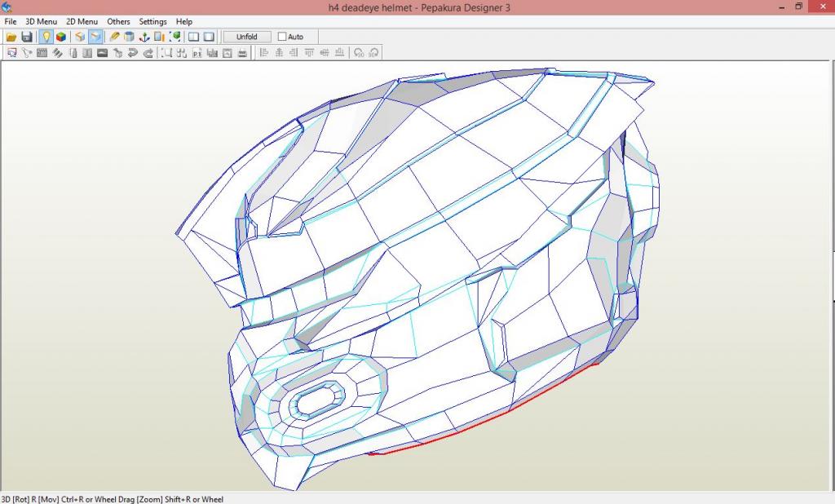Click the P.1 page number icon

(x=197, y=53)
